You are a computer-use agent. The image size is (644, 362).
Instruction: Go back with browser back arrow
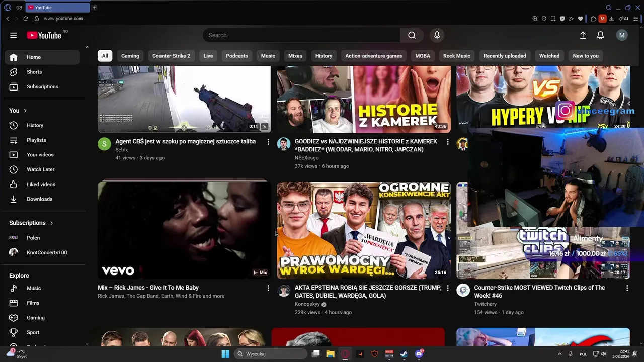(8, 19)
